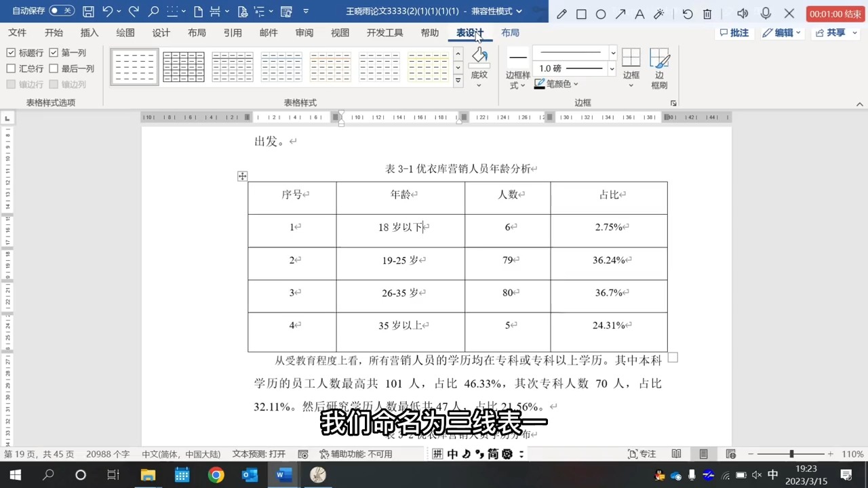Click the recorder undo annotation icon
The image size is (868, 488).
point(688,14)
